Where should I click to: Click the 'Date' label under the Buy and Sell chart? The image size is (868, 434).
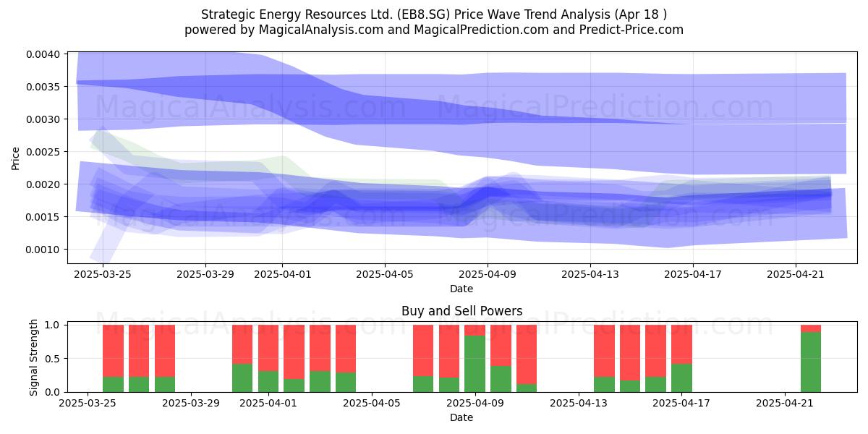click(461, 417)
